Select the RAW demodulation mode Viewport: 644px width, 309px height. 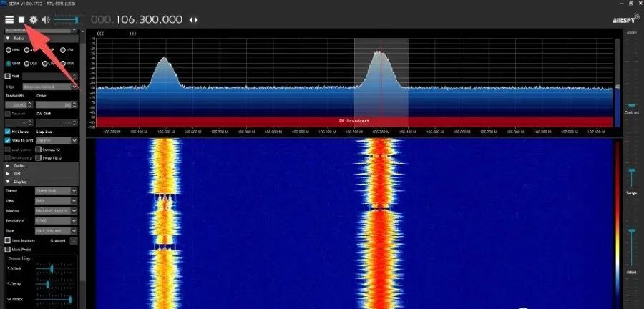pos(67,64)
